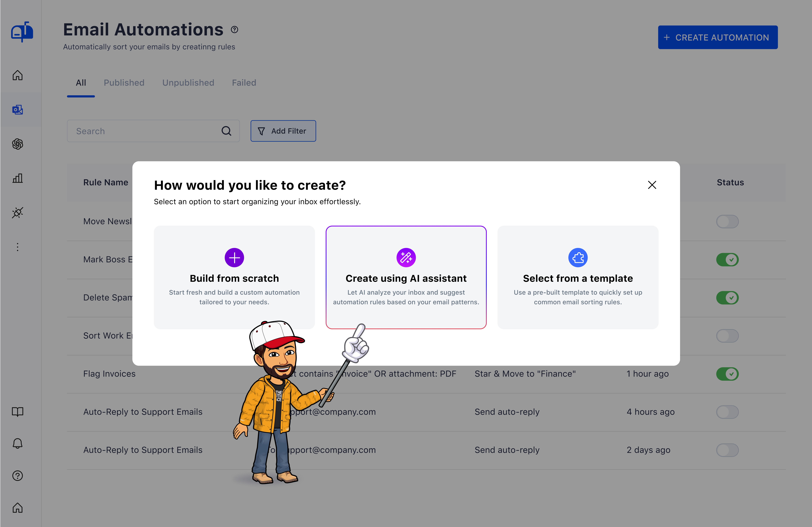Select the Auto-Reply to Support Emails rule from 4 hours ago
Screen dimensions: 812x527
(x=143, y=412)
